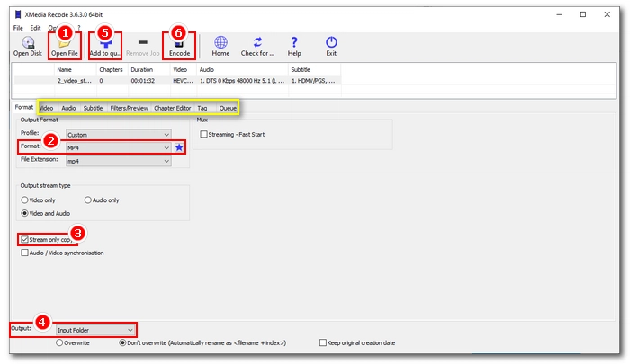
Task: Select the Audio only radio button
Action: click(87, 200)
